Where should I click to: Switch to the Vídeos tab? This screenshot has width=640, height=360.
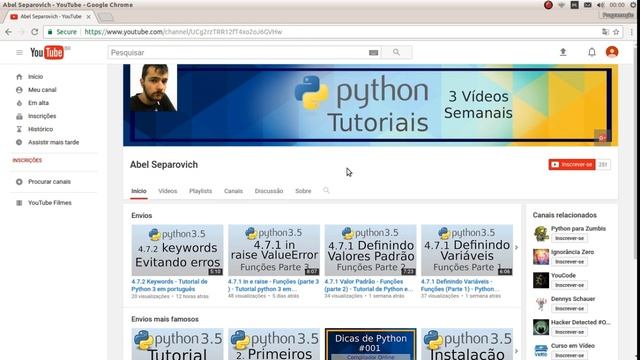[x=168, y=191]
